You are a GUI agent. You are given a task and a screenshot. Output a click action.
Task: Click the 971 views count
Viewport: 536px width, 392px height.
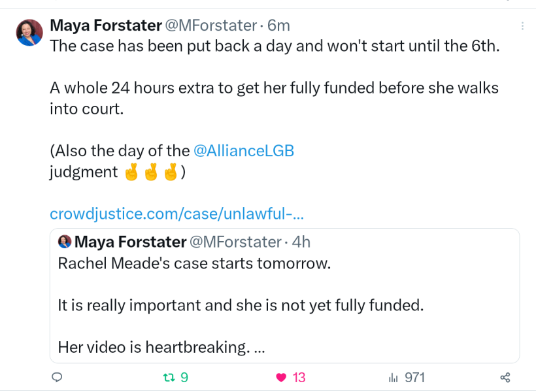[414, 378]
